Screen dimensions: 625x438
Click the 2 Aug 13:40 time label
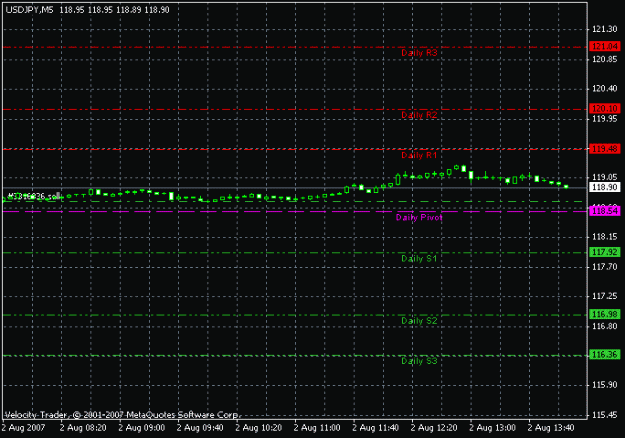click(x=551, y=428)
